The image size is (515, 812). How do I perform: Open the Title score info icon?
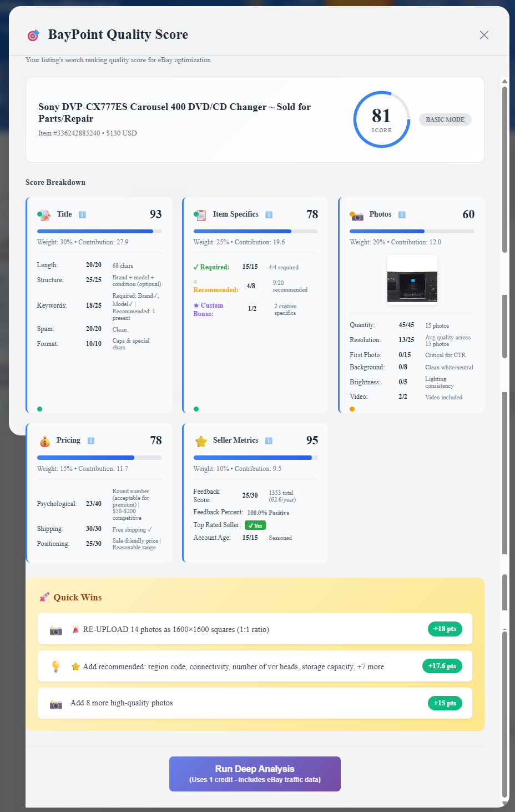point(82,214)
